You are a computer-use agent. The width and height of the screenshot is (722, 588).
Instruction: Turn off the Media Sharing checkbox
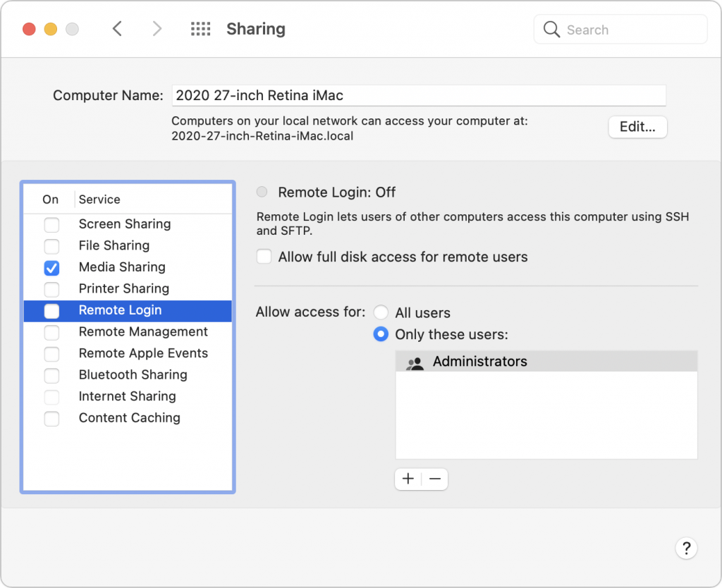coord(51,268)
